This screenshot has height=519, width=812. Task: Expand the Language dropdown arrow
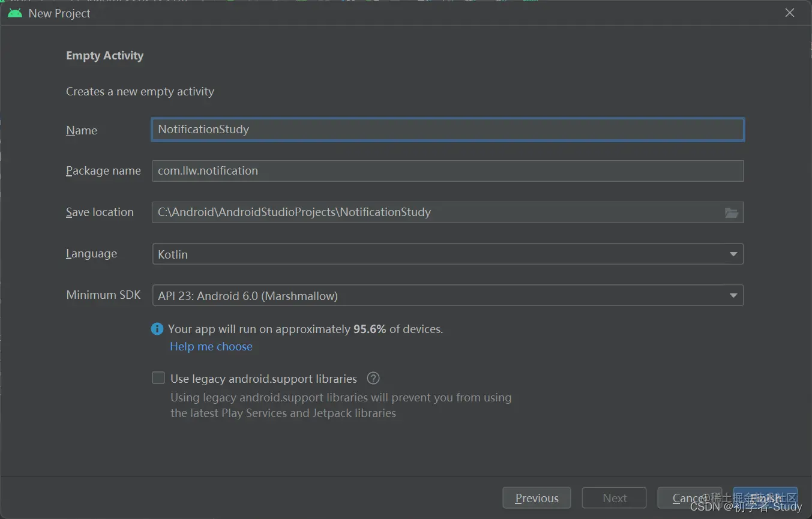click(733, 254)
